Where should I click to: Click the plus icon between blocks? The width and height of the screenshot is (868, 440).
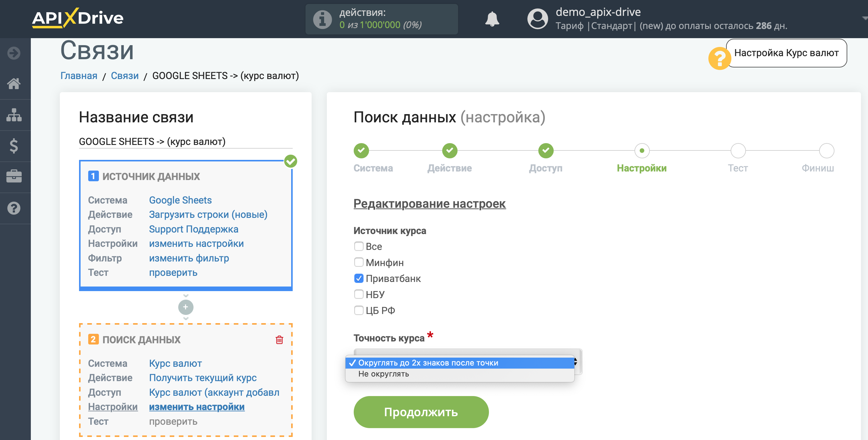coord(186,307)
